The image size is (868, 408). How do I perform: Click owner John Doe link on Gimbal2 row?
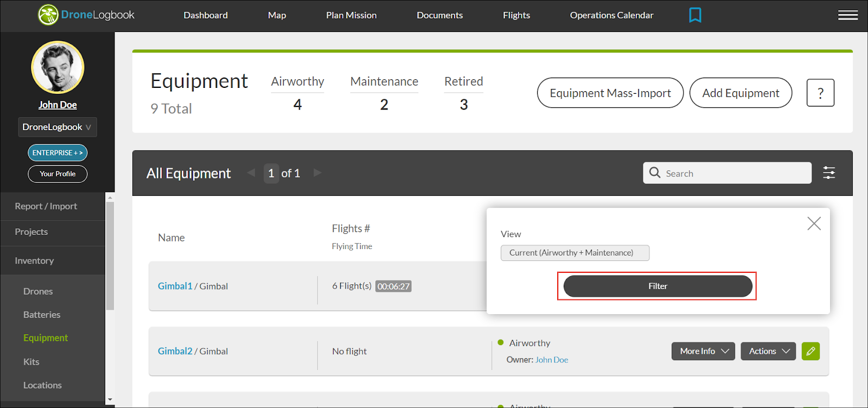pos(552,360)
